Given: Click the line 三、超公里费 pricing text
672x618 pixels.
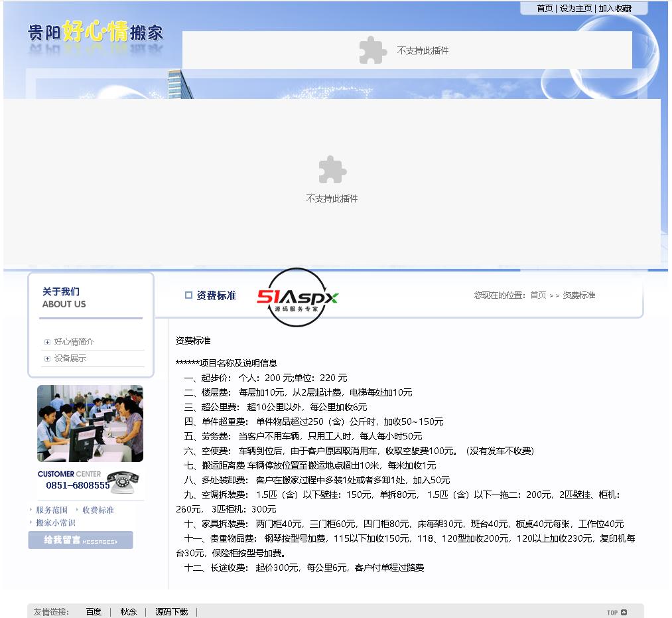Looking at the screenshot, I should pos(275,407).
